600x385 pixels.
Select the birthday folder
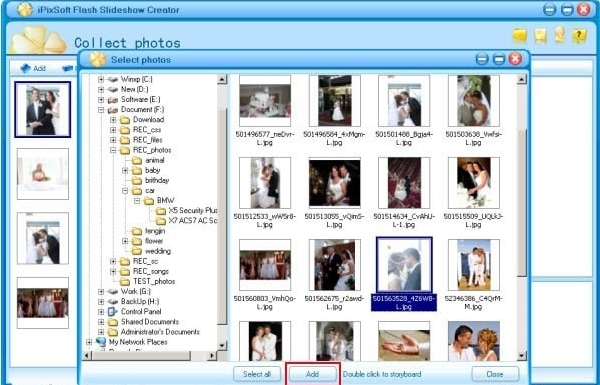(x=157, y=180)
